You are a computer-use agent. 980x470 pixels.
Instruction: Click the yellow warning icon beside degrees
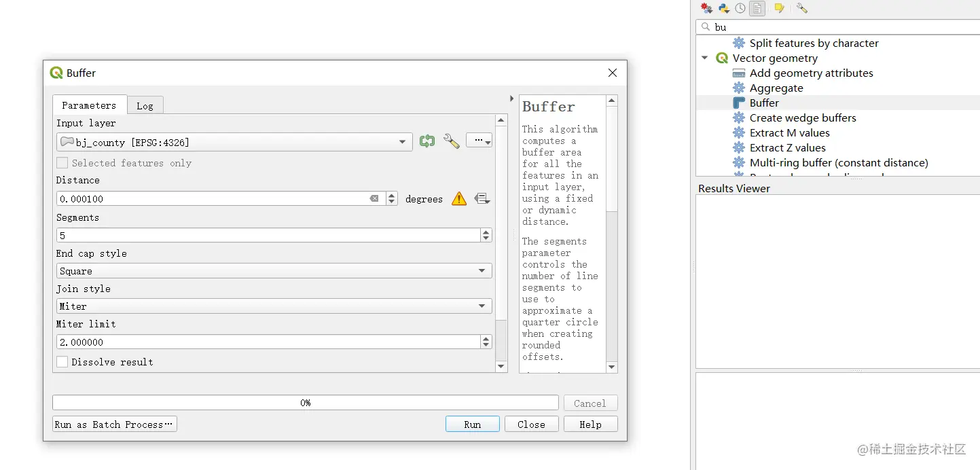459,199
